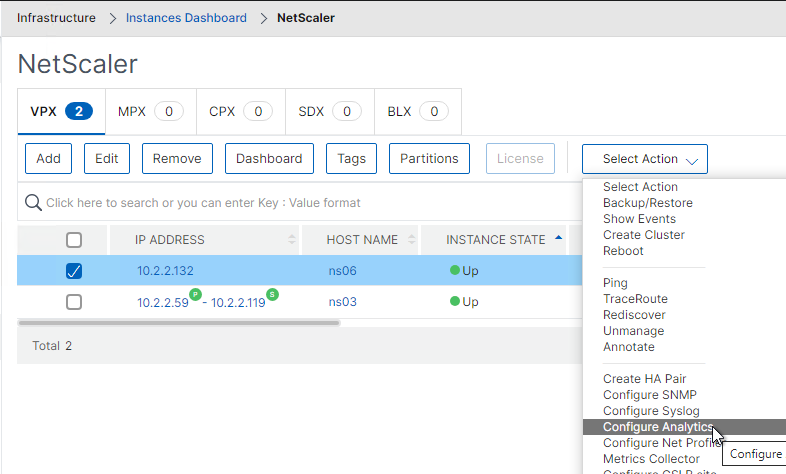Click the NetScaler breadcrumb text

(306, 18)
